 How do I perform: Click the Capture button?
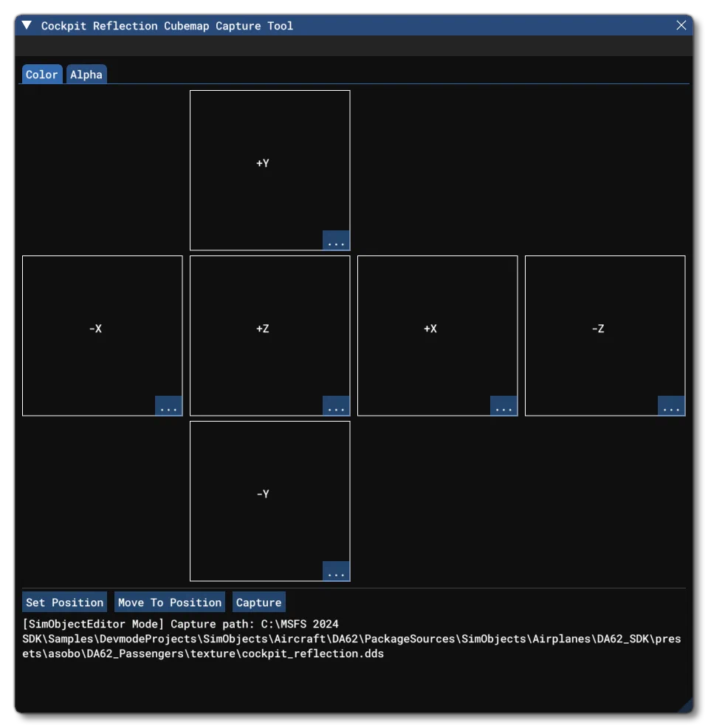258,602
